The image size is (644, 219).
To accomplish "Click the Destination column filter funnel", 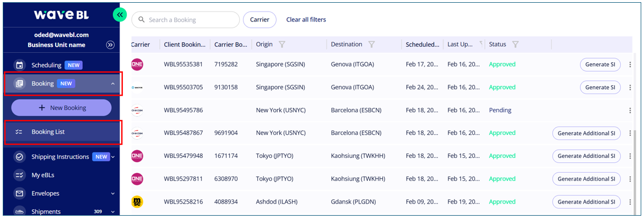I will (x=372, y=44).
